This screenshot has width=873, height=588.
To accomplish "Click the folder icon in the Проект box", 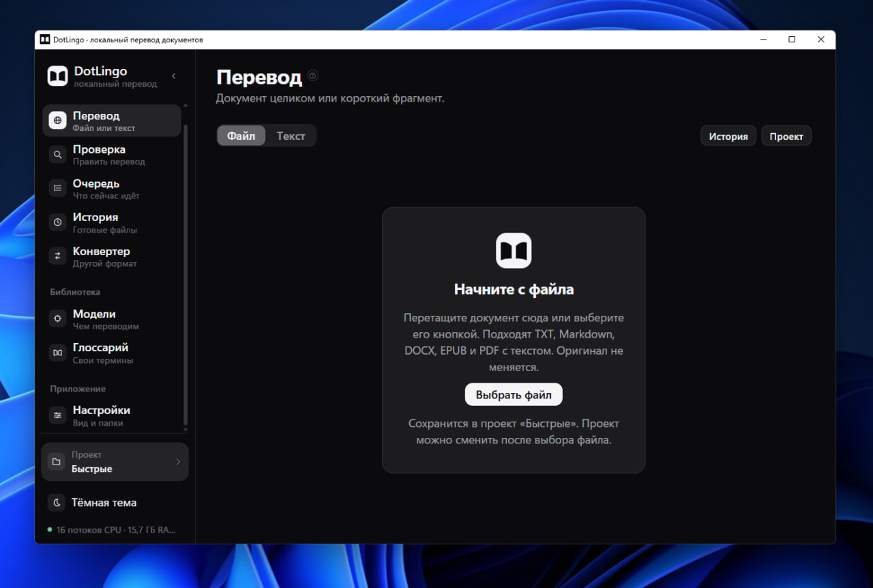I will [x=56, y=462].
